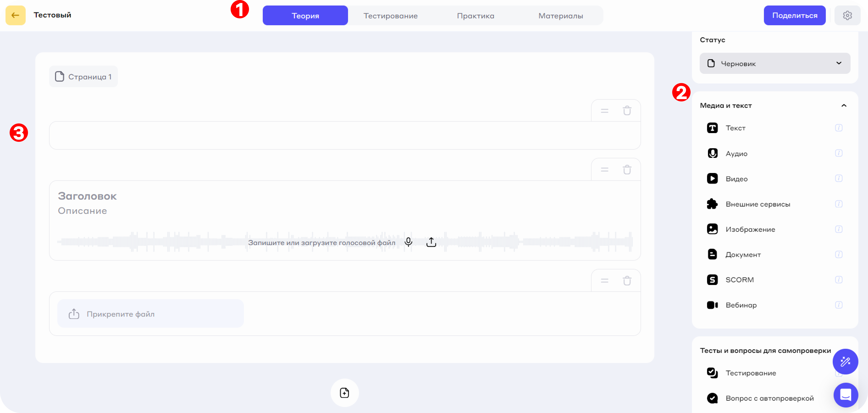Open the magic wand AI assistant

coord(845,361)
